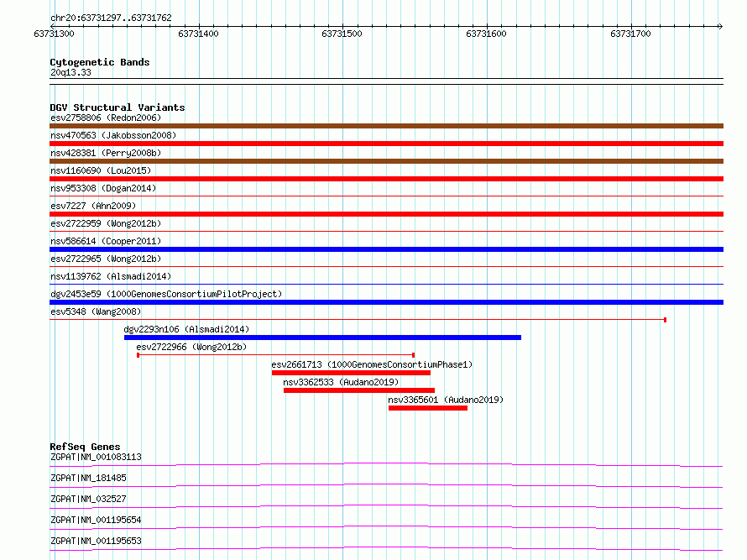The image size is (747, 560).
Task: Open ZGPAT|NM_001195654 transcript label
Action: tap(96, 520)
